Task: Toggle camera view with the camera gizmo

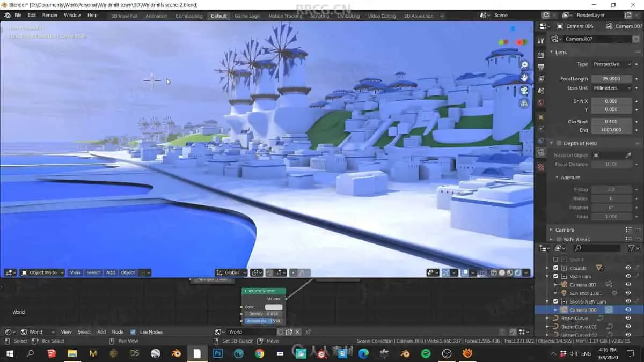Action: pos(524,91)
